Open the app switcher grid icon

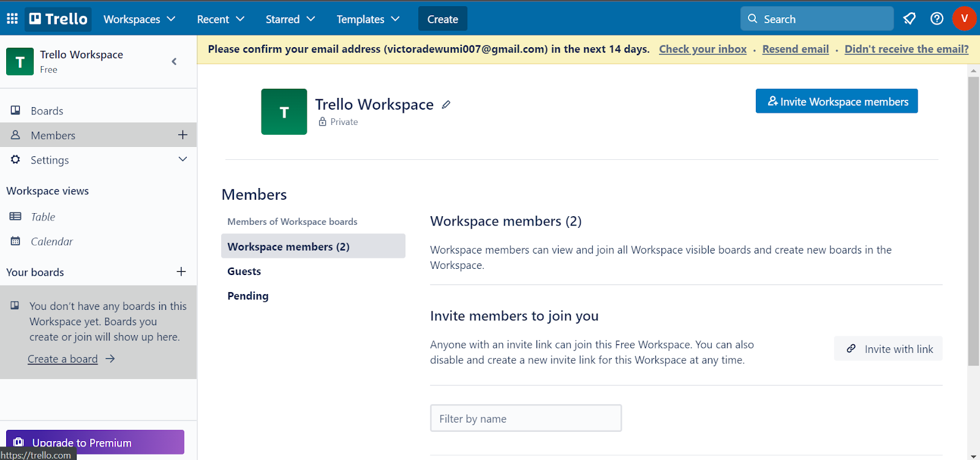click(x=12, y=19)
